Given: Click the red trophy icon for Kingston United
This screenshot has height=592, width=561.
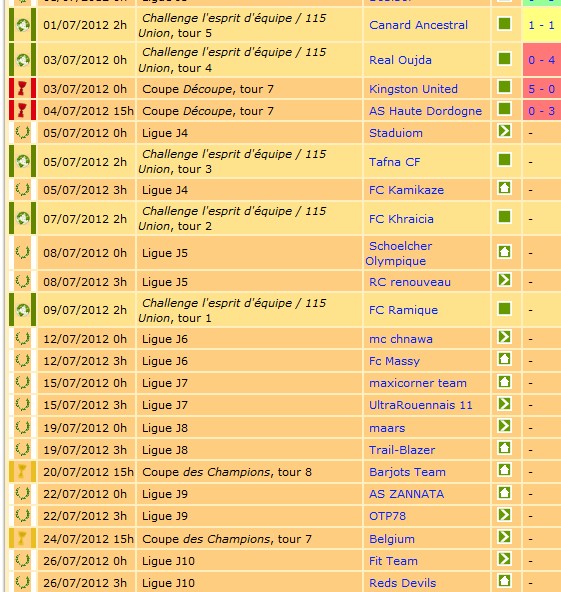Looking at the screenshot, I should click(22, 89).
